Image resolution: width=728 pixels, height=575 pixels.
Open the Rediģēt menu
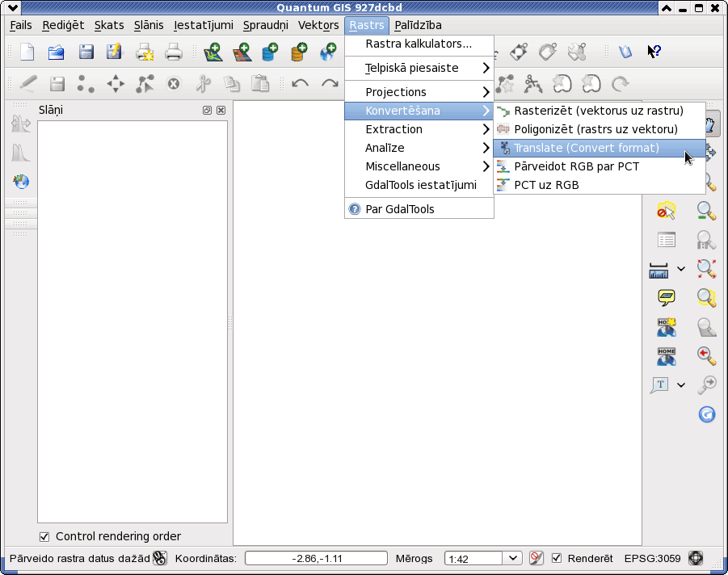pos(63,25)
